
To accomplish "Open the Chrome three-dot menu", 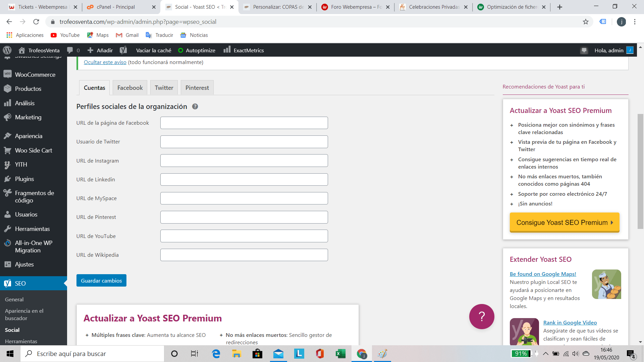I will pyautogui.click(x=635, y=22).
